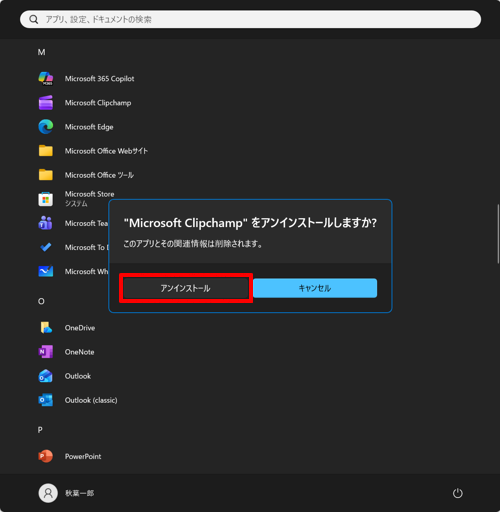Click the Microsoft Clipchamp icon
Image resolution: width=500 pixels, height=512 pixels.
(46, 103)
